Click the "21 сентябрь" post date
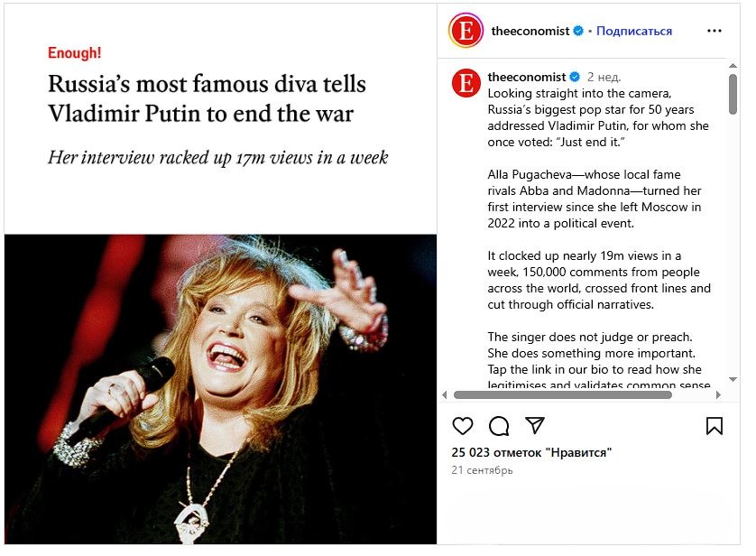The image size is (756, 556). pyautogui.click(x=482, y=470)
